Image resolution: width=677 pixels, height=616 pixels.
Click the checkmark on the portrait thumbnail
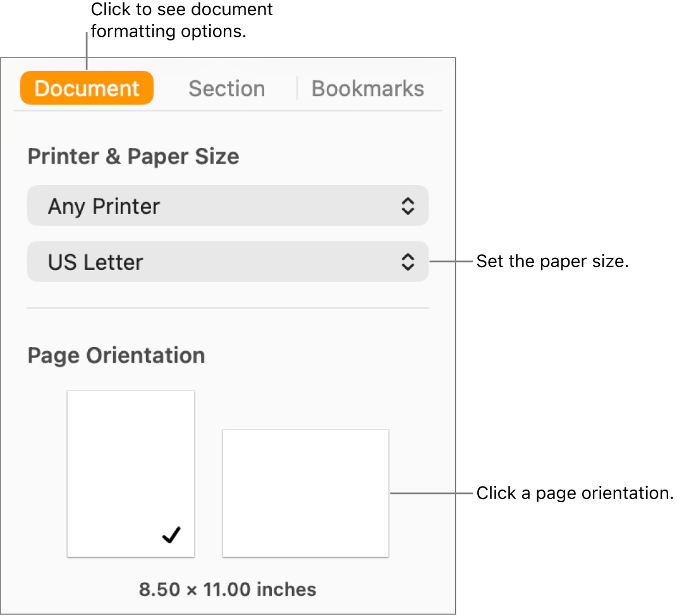[x=170, y=535]
